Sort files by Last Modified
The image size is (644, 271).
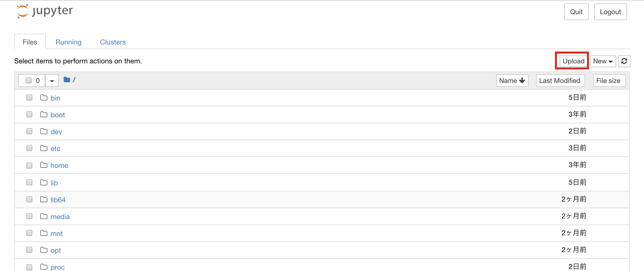560,81
